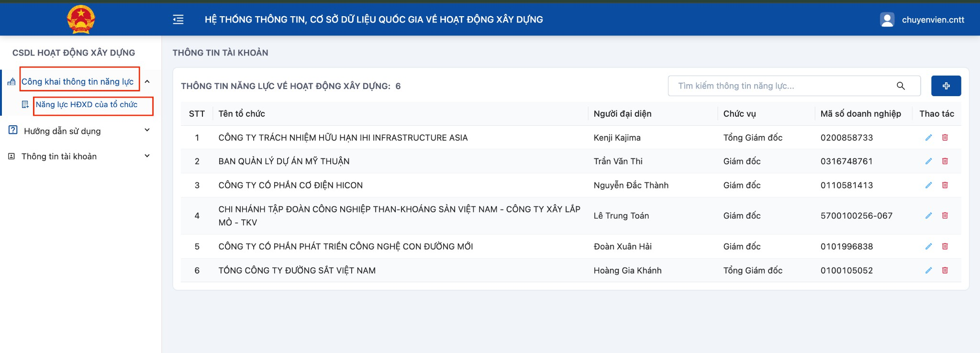The height and width of the screenshot is (353, 980).
Task: Delete the IHI INFRASTRUCTURE ASIA row
Action: click(945, 138)
